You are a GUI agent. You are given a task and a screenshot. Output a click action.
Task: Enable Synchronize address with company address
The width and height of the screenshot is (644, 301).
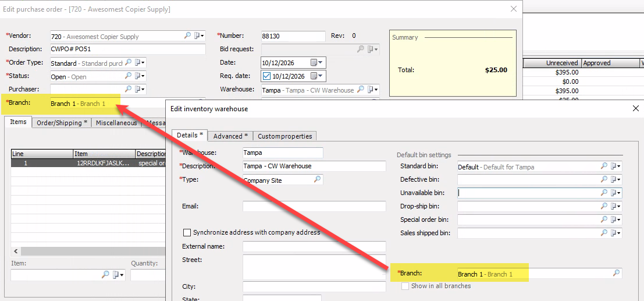187,232
